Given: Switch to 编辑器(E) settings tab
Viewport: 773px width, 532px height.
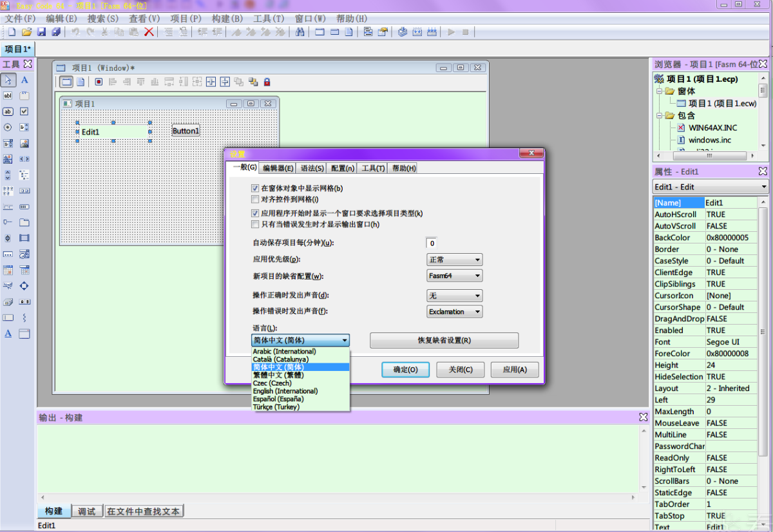Looking at the screenshot, I should tap(278, 168).
